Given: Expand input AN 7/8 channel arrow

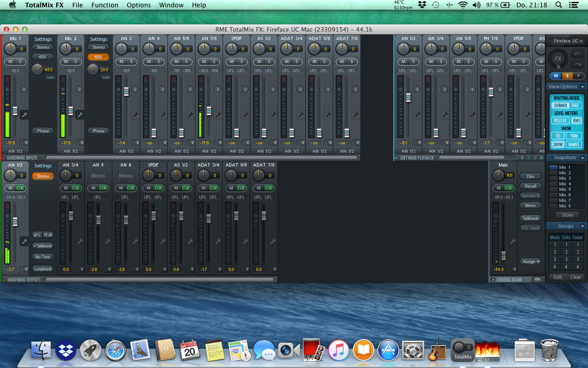Looking at the screenshot, I should [219, 143].
